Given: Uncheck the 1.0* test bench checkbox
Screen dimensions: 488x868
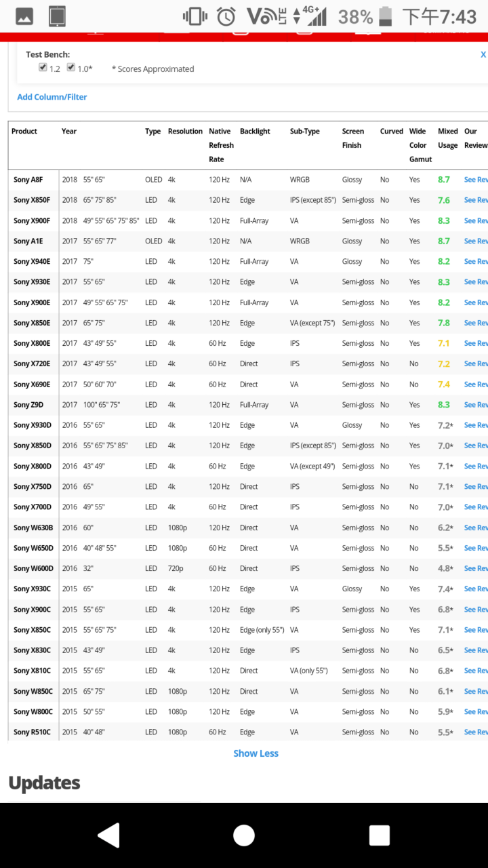Looking at the screenshot, I should coord(70,68).
